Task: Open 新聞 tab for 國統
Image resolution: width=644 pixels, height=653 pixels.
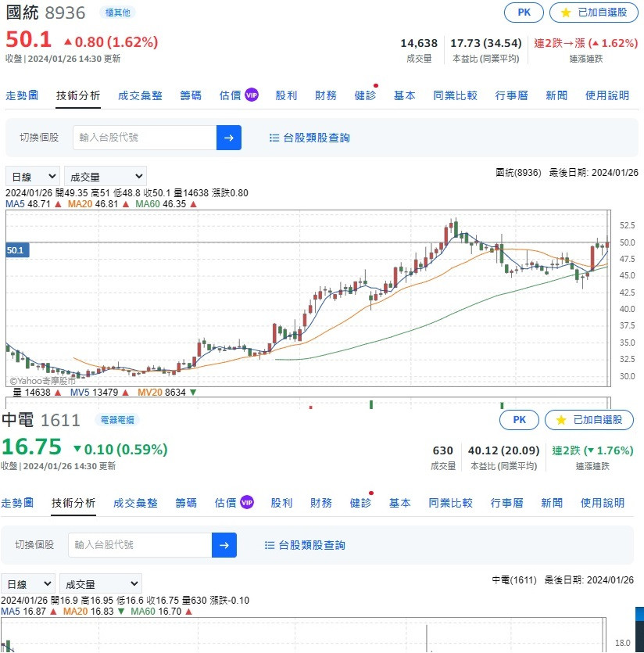Action: [x=556, y=95]
